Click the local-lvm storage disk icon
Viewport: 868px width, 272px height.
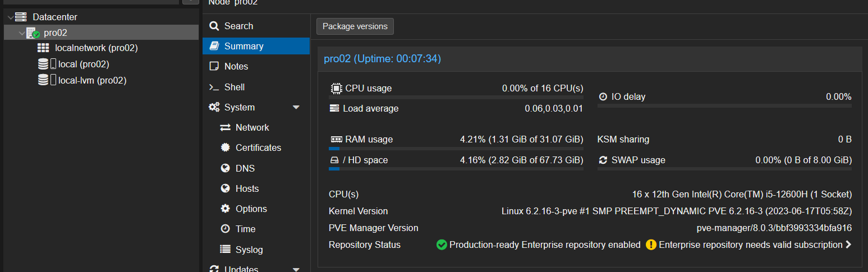pos(43,80)
